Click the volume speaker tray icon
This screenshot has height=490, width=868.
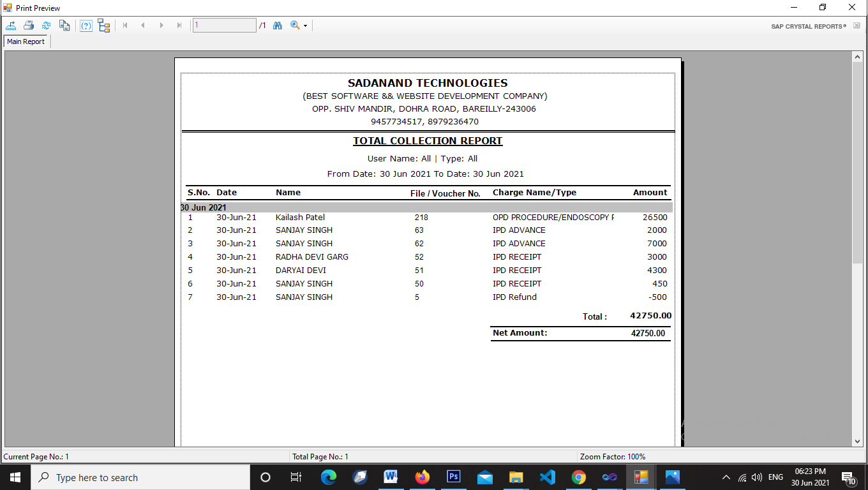(757, 477)
